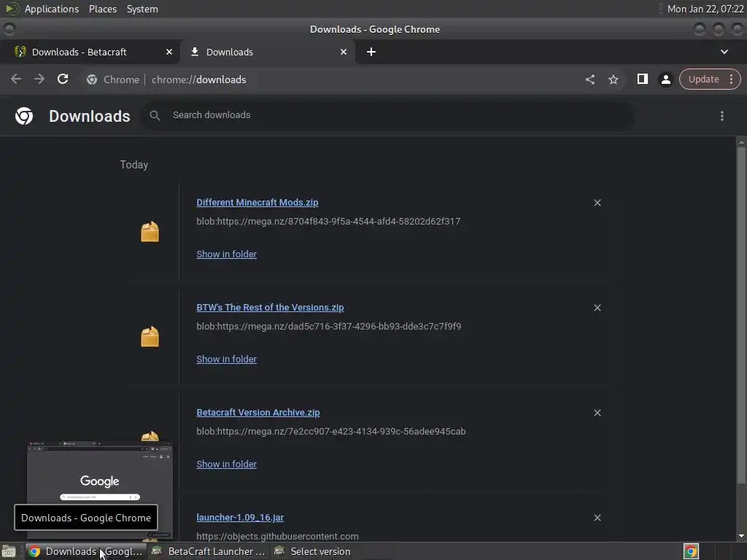The height and width of the screenshot is (560, 747).
Task: Click the date and time clock
Action: point(705,9)
